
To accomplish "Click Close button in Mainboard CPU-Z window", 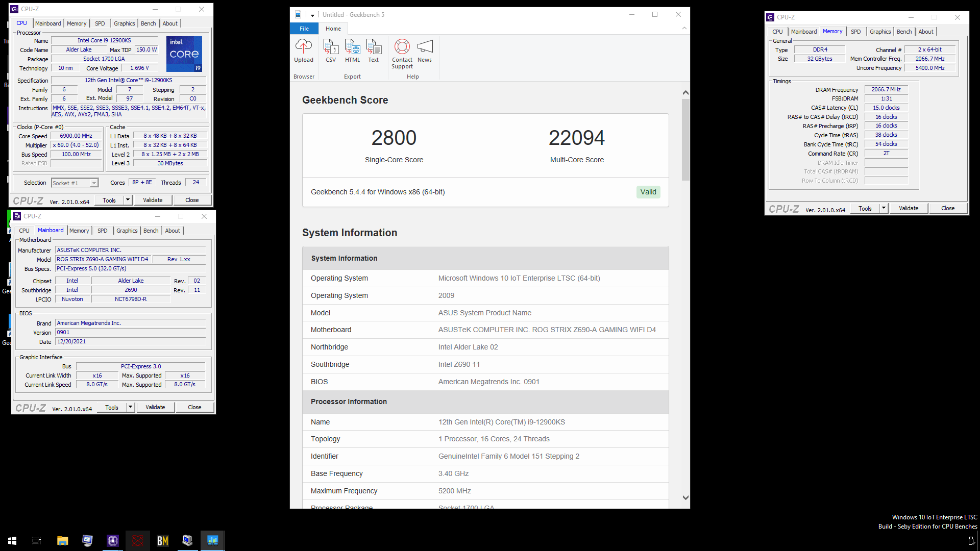I will 194,407.
